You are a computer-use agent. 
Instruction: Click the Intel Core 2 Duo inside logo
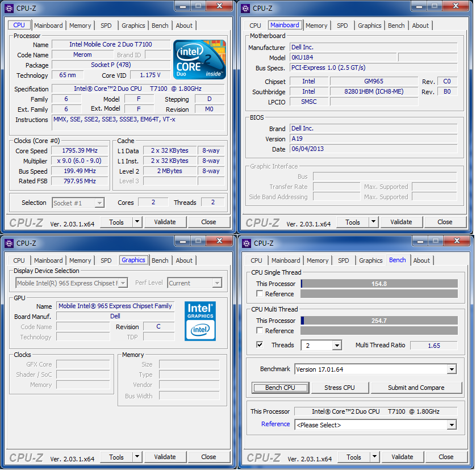199,60
